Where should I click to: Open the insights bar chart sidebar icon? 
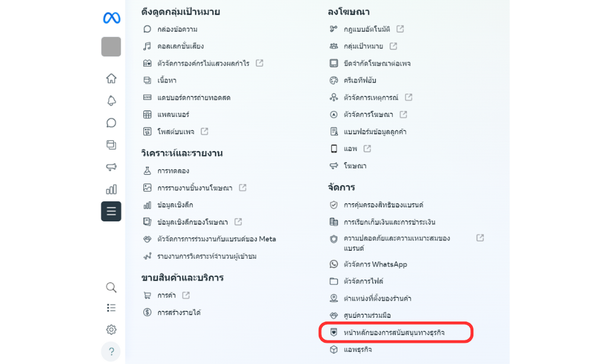(x=111, y=189)
